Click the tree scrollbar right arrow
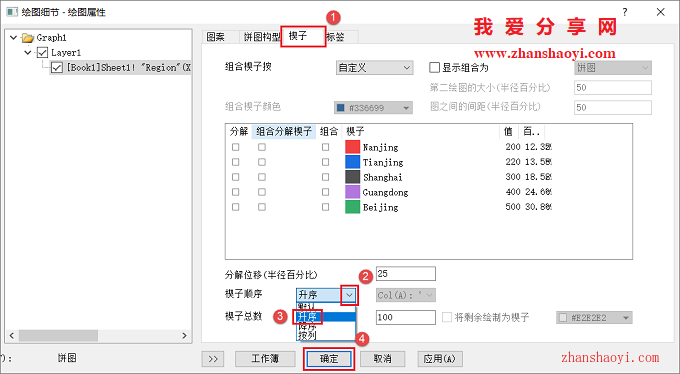The width and height of the screenshot is (680, 374). [184, 335]
